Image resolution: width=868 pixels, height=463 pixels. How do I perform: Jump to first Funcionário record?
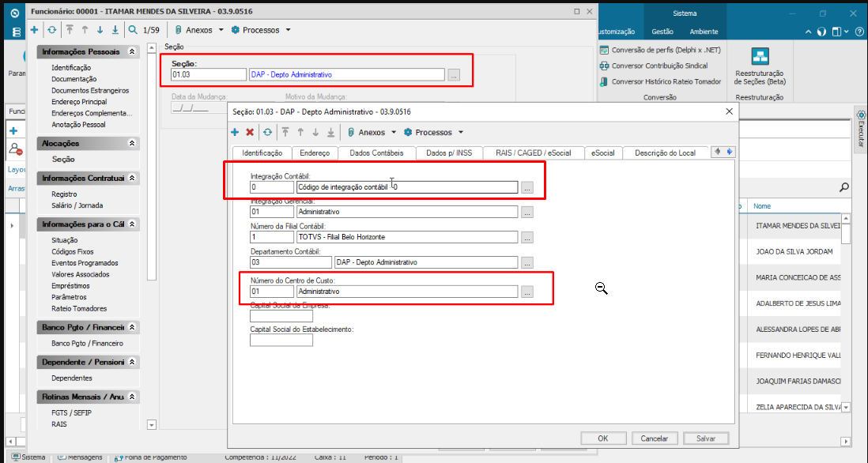[70, 30]
